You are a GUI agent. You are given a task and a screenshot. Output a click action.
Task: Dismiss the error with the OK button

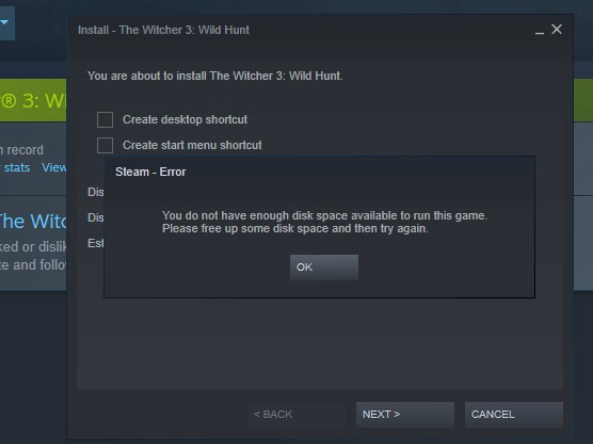pos(324,267)
